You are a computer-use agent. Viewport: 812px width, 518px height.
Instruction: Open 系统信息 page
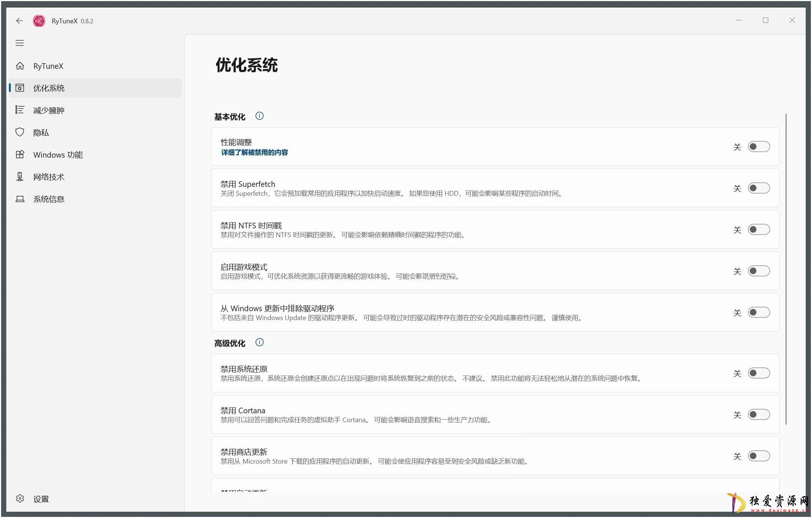click(x=96, y=199)
